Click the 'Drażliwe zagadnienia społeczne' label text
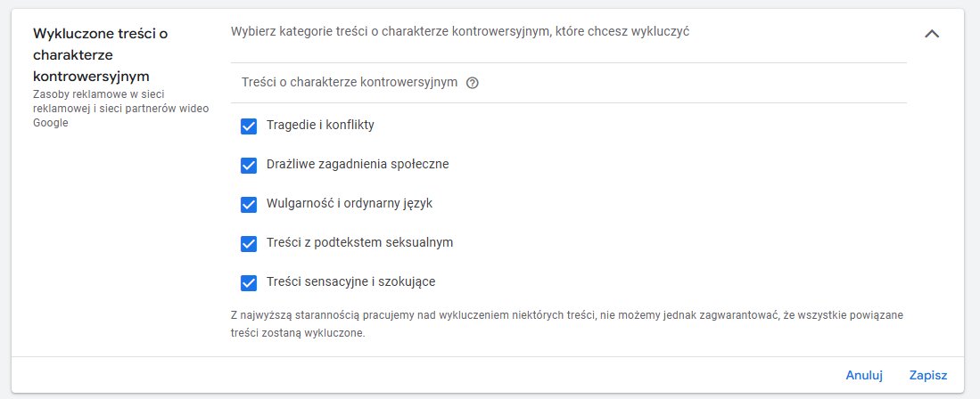 tap(358, 164)
